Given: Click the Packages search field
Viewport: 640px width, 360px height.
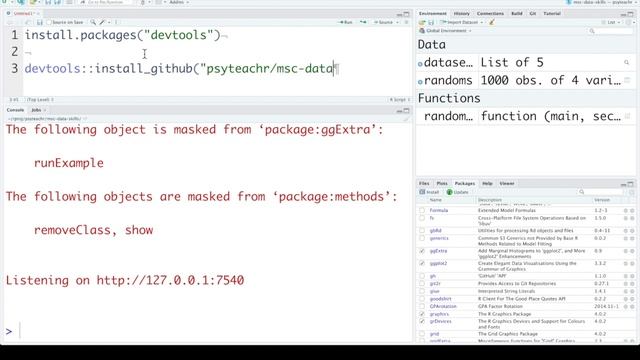Looking at the screenshot, I should pos(600,192).
